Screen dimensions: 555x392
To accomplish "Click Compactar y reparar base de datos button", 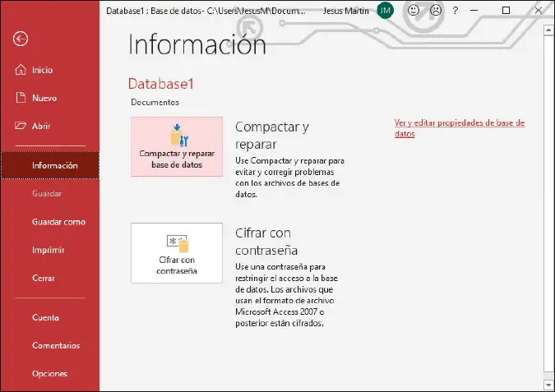I will 177,146.
